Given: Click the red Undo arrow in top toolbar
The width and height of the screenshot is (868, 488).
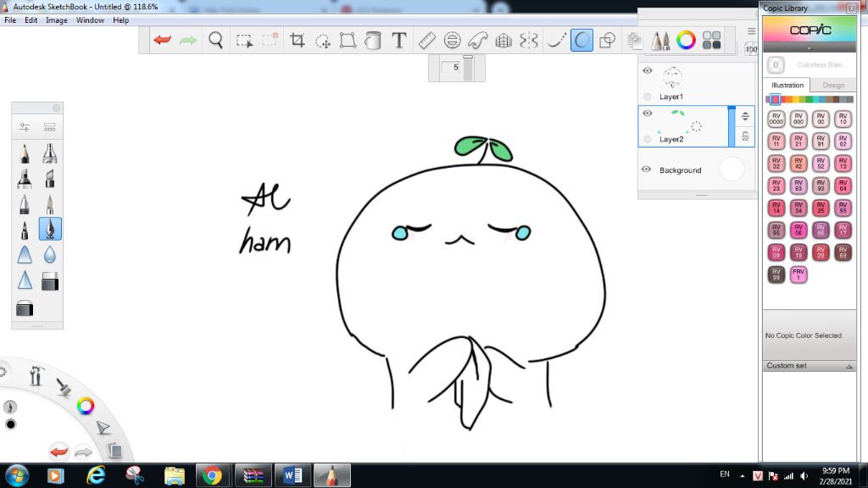Looking at the screenshot, I should click(x=162, y=40).
